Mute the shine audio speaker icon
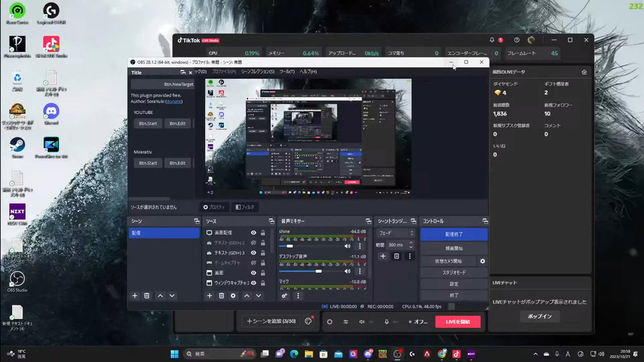This screenshot has width=644, height=362. click(x=347, y=246)
